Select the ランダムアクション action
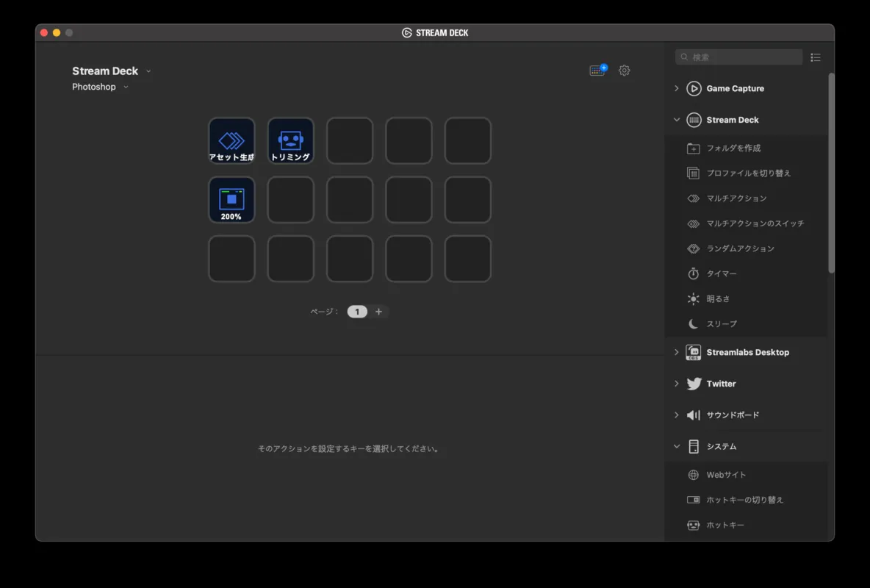Viewport: 870px width, 588px height. tap(740, 248)
